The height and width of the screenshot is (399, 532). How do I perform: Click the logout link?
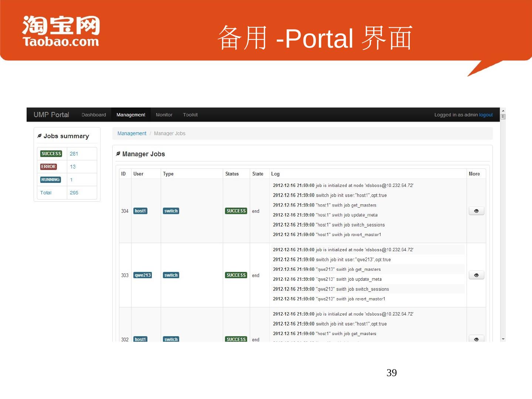point(486,115)
